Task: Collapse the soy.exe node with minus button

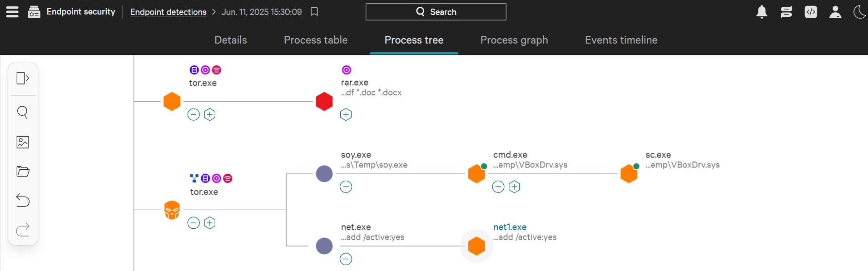Action: click(346, 187)
